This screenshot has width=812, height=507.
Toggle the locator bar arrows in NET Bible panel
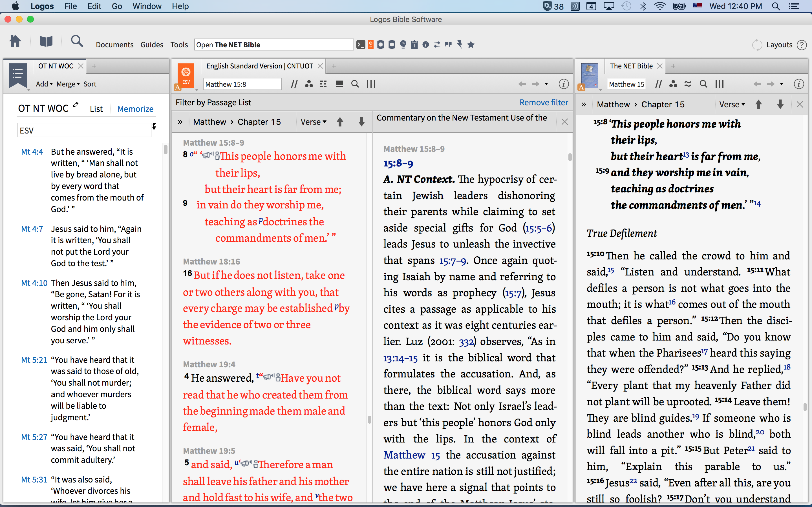[584, 104]
